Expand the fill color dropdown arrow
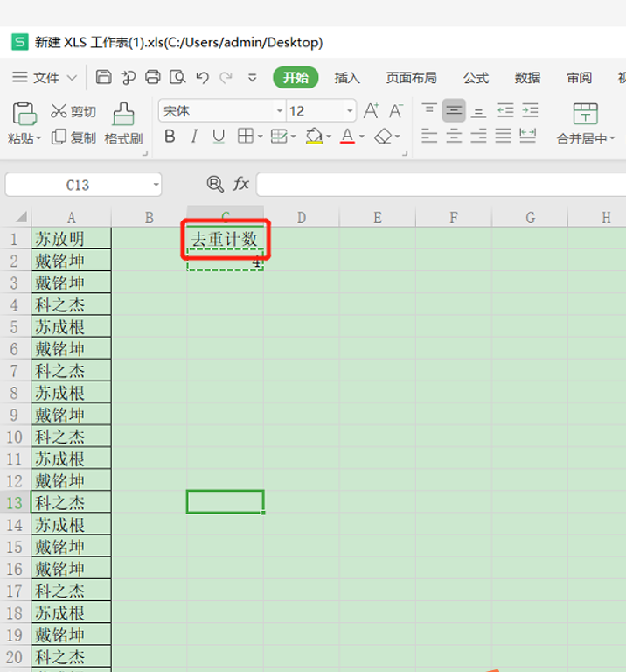 point(329,136)
